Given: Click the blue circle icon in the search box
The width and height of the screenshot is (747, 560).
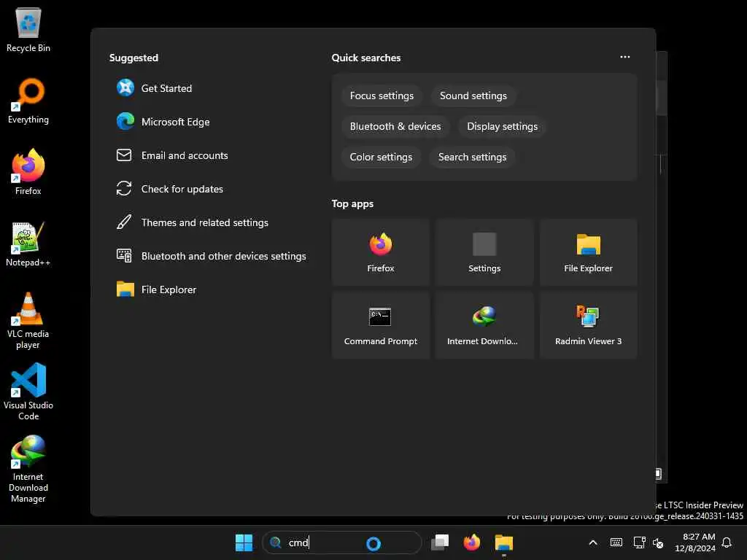Looking at the screenshot, I should tap(373, 543).
